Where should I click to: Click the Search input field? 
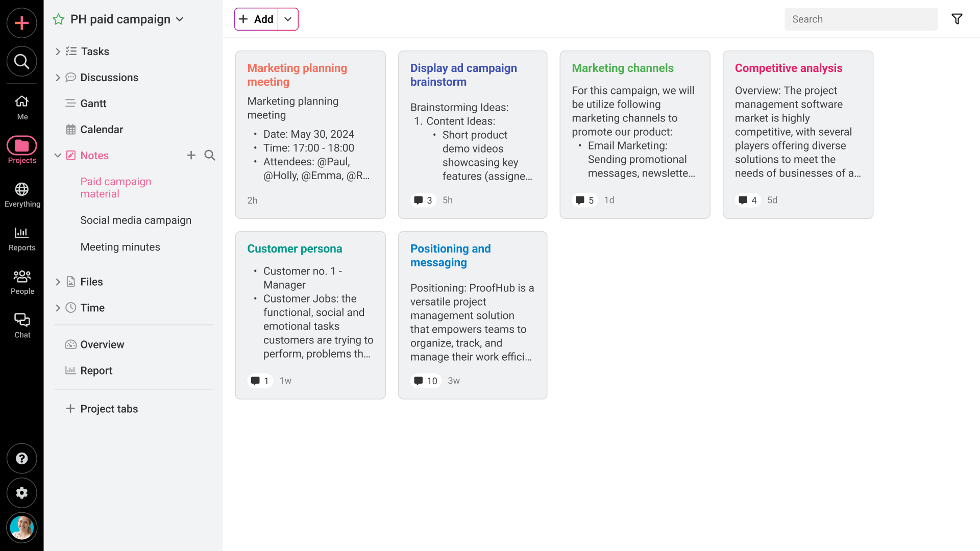(861, 19)
